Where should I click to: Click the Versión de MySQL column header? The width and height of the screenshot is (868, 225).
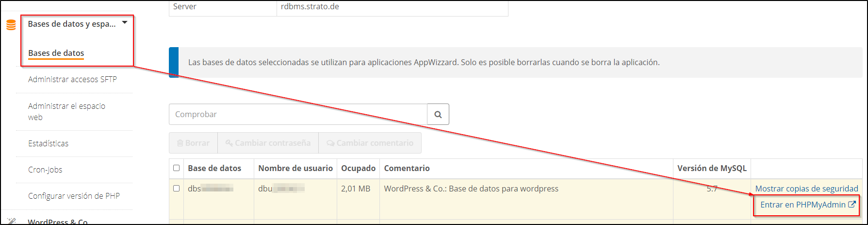point(712,168)
